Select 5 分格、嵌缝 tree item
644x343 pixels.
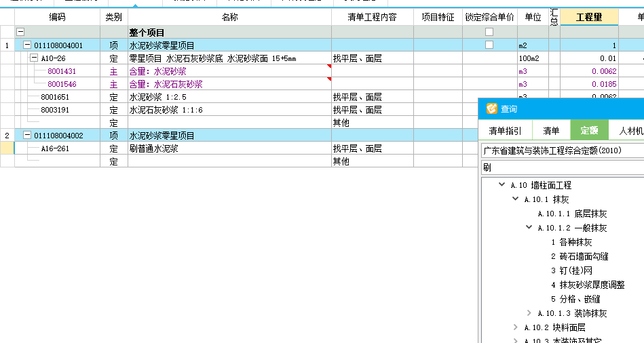575,299
